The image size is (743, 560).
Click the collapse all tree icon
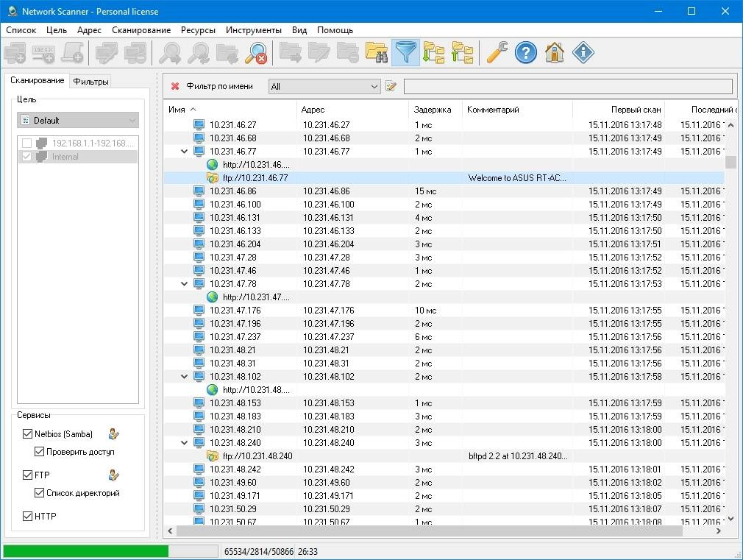pos(463,53)
